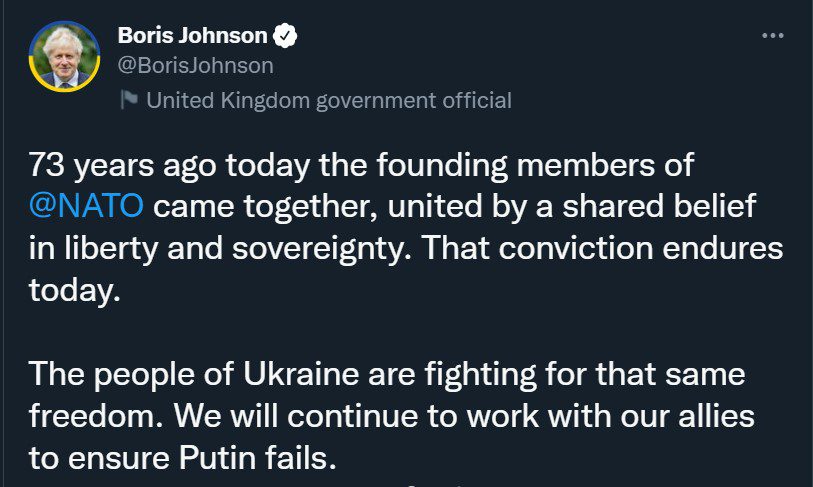Click the "The people of Ukraine" phrase
Viewport: 813px width, 487px height.
pos(193,374)
